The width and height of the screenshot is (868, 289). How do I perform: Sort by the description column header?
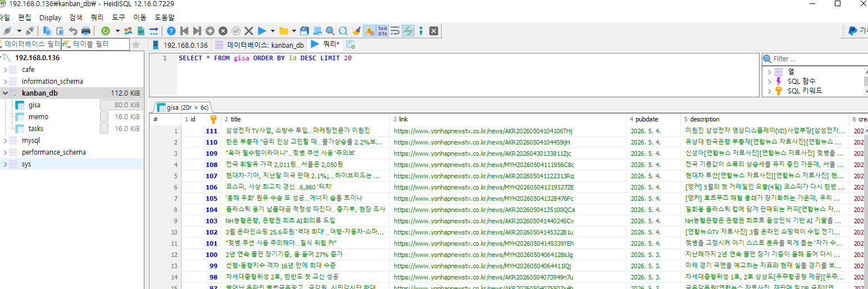pos(765,119)
